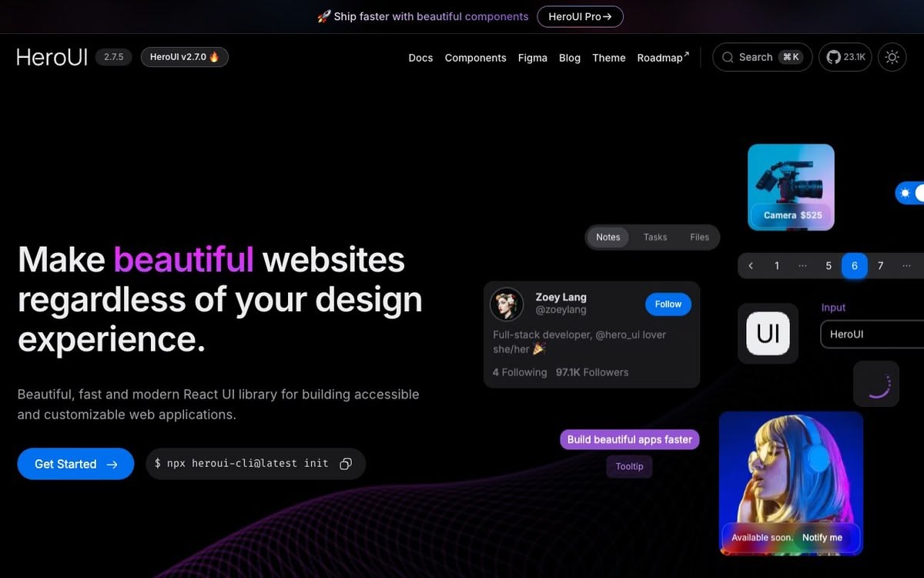Open the Components menu item
Viewport: 924px width, 578px height.
(476, 58)
